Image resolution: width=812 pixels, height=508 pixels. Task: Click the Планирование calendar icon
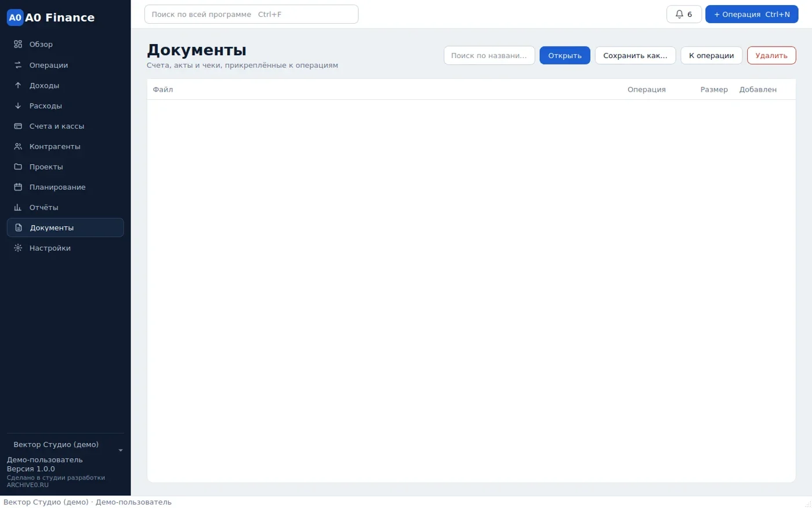(18, 187)
